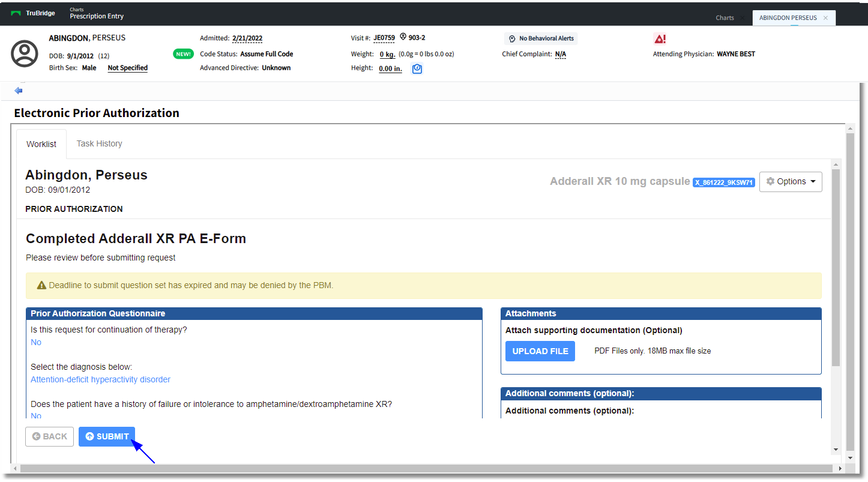The height and width of the screenshot is (482, 868).
Task: Click the BACK button
Action: [x=49, y=436]
